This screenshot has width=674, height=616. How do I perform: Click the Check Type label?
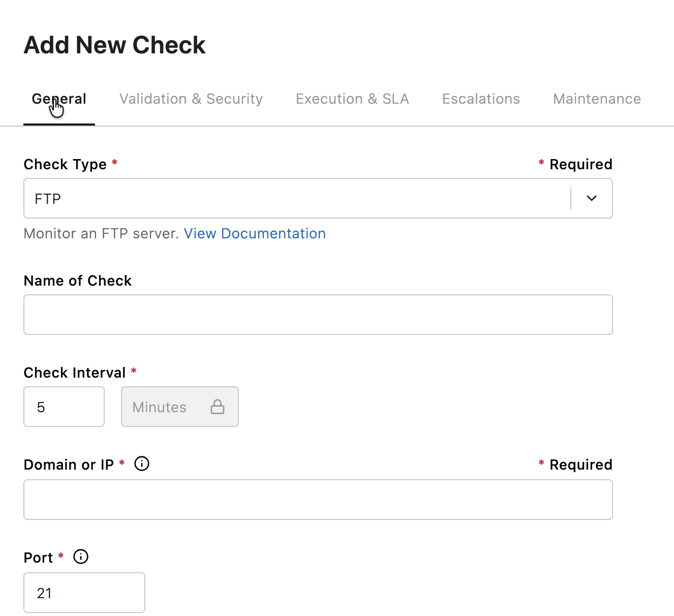coord(65,164)
